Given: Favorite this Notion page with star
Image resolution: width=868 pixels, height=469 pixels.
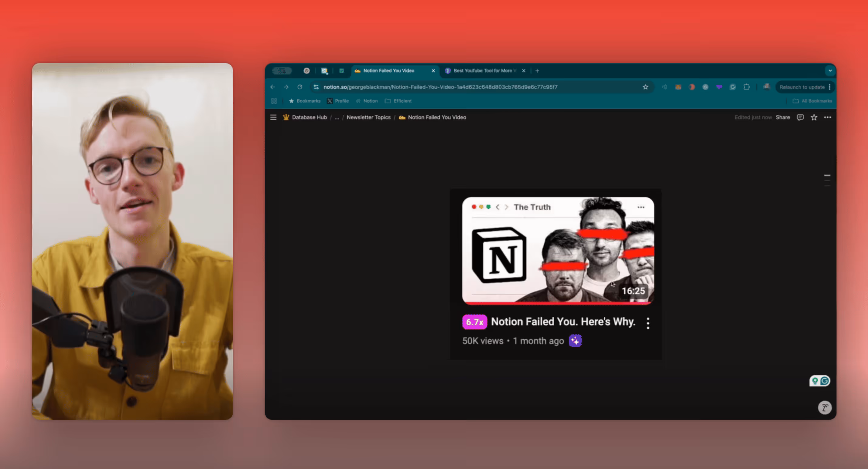Looking at the screenshot, I should point(814,117).
